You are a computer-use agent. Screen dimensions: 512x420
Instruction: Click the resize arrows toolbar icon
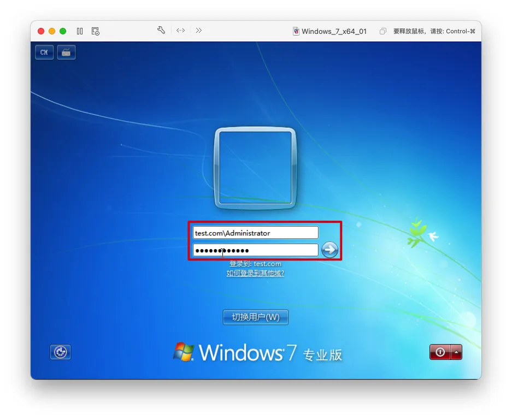pyautogui.click(x=180, y=31)
